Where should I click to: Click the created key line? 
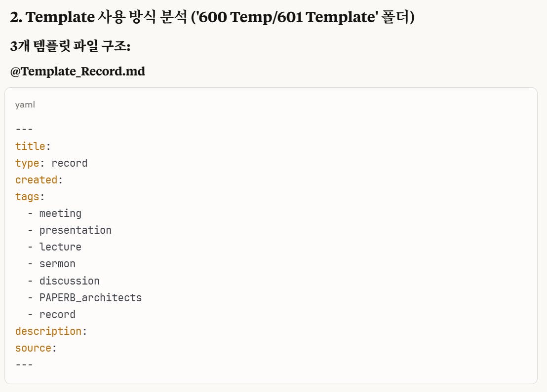coord(39,180)
